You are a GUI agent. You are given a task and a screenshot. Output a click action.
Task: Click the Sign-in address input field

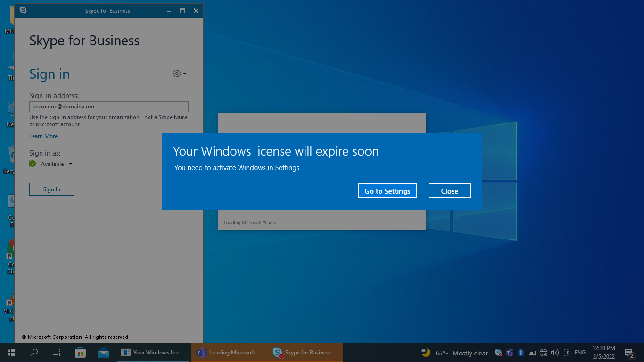[109, 107]
